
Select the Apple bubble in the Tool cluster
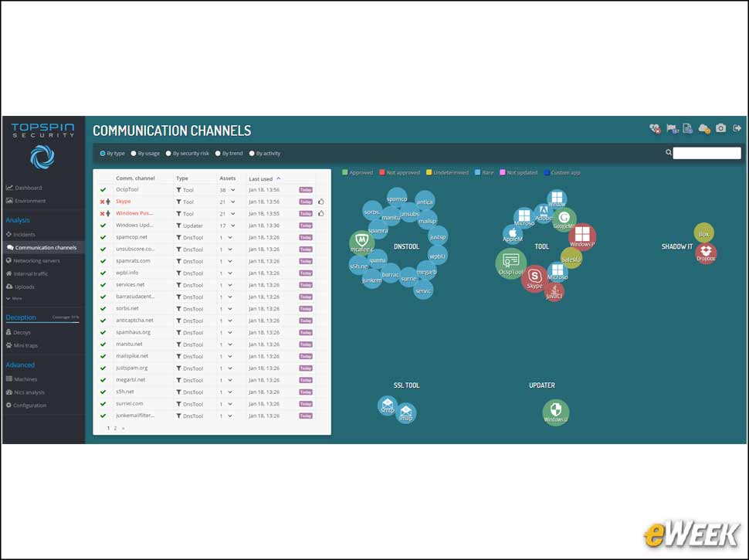click(x=513, y=235)
